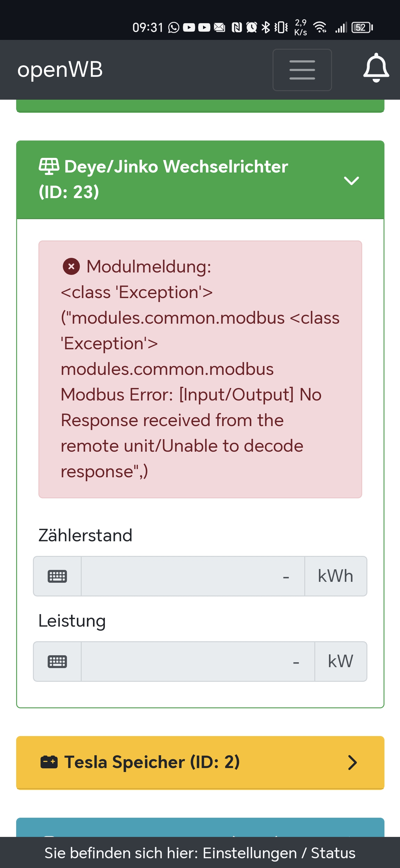Tap the openWB brand title
400x868 pixels.
pos(60,70)
